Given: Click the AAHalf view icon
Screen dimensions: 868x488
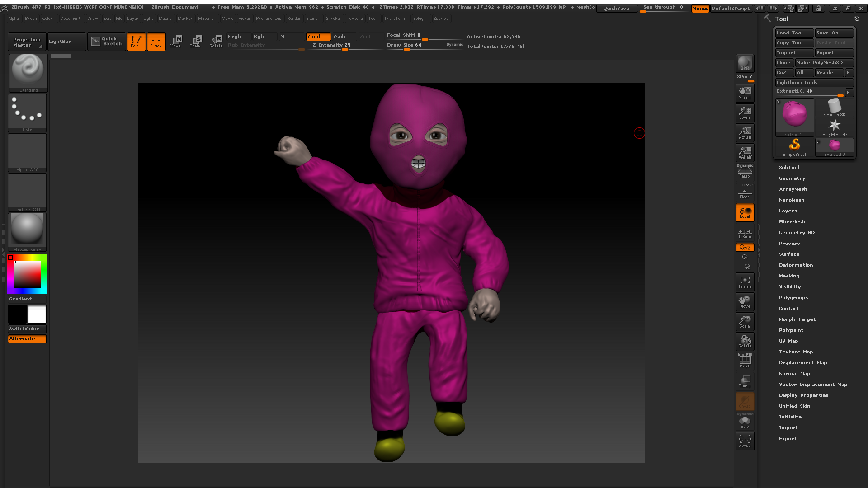Looking at the screenshot, I should [x=745, y=152].
